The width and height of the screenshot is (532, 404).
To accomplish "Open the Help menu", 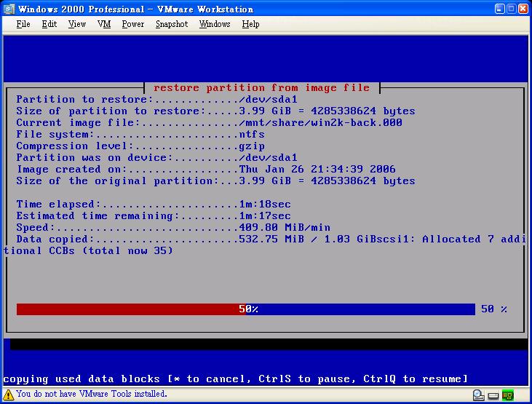I will (x=250, y=24).
